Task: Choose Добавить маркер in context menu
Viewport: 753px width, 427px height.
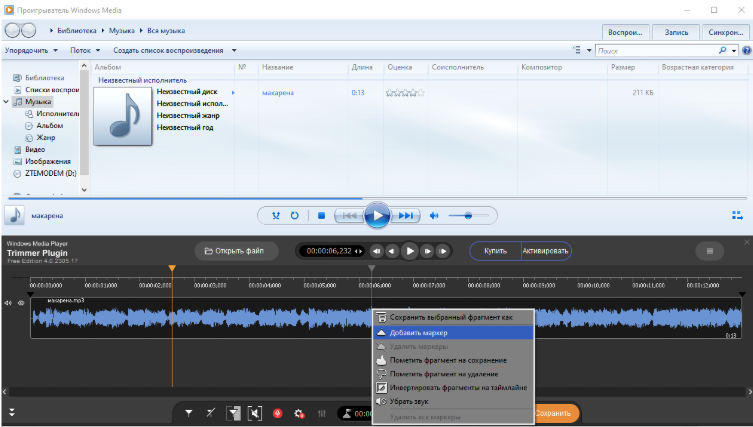Action: [453, 332]
